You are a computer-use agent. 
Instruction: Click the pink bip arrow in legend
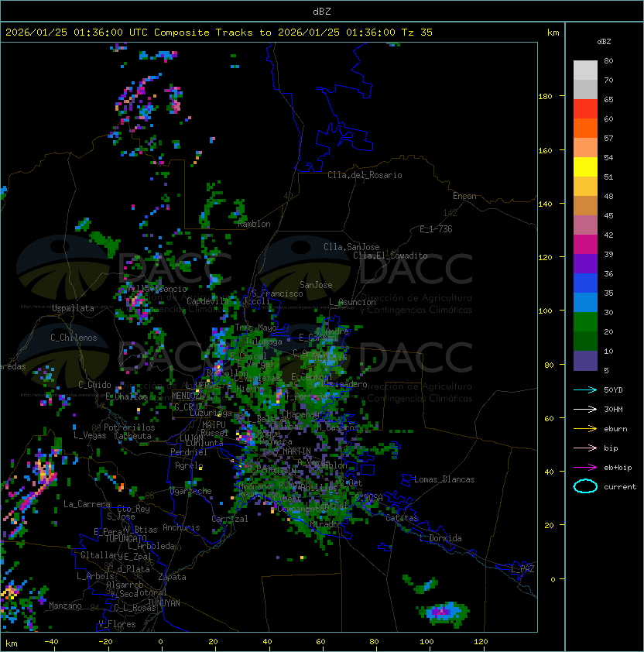coord(585,448)
